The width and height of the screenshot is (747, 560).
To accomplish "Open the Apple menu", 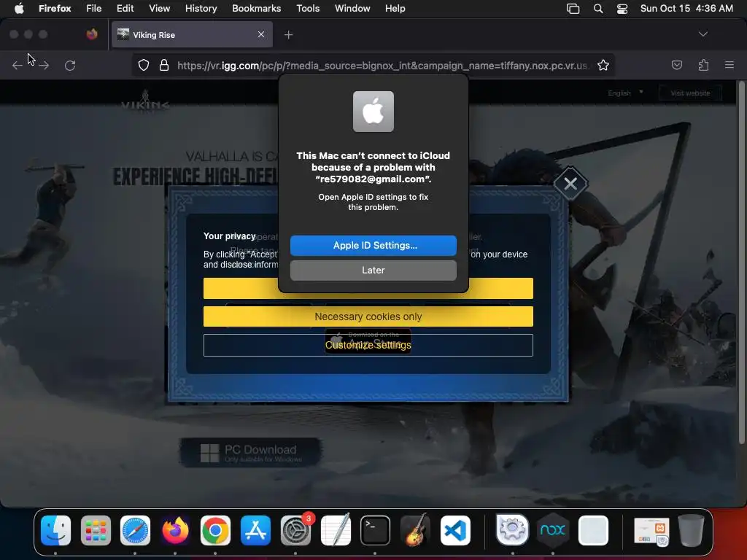I will point(19,8).
